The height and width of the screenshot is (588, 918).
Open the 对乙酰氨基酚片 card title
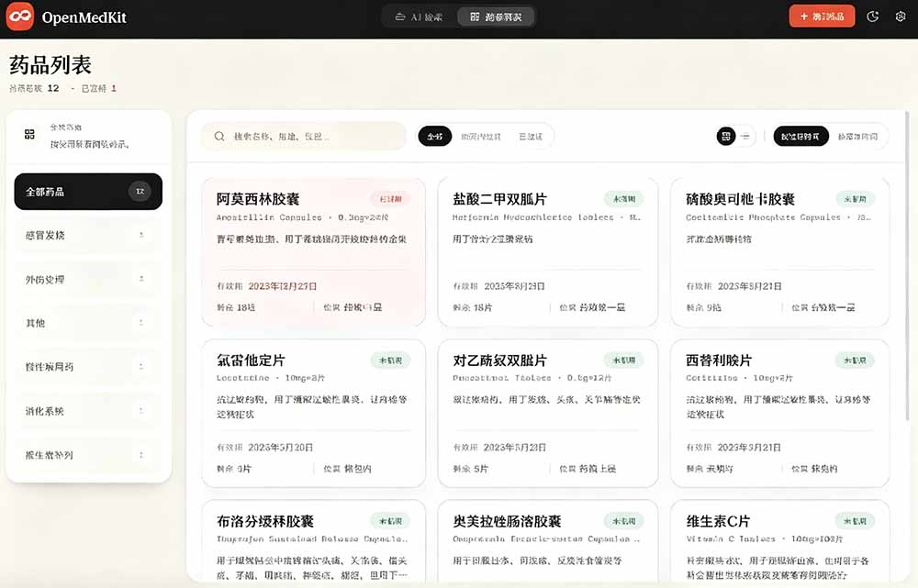[x=499, y=360]
